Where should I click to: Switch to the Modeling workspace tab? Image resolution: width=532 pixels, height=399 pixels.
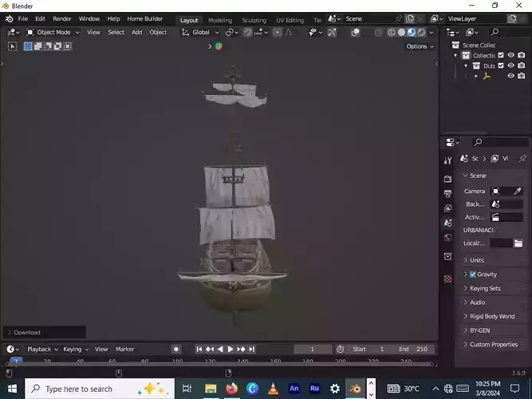point(220,21)
